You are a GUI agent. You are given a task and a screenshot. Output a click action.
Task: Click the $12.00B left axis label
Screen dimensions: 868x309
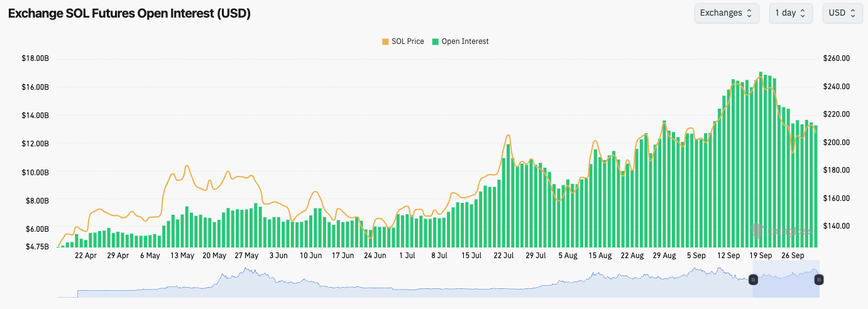35,144
